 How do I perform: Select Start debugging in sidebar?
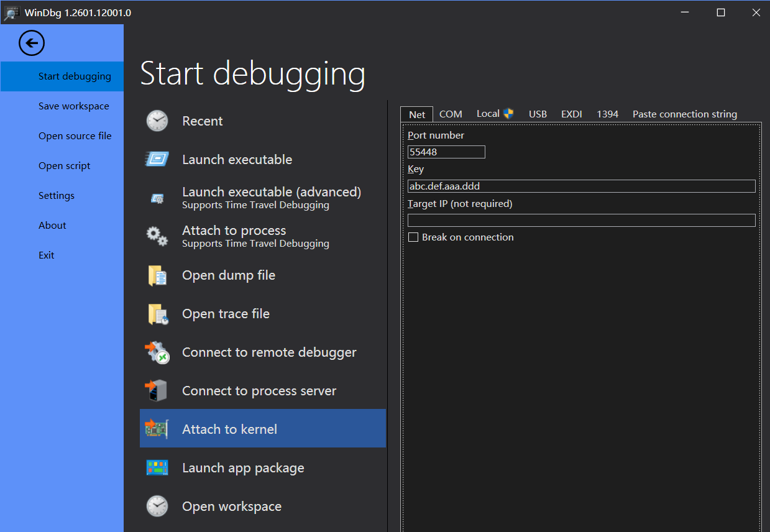pos(62,76)
